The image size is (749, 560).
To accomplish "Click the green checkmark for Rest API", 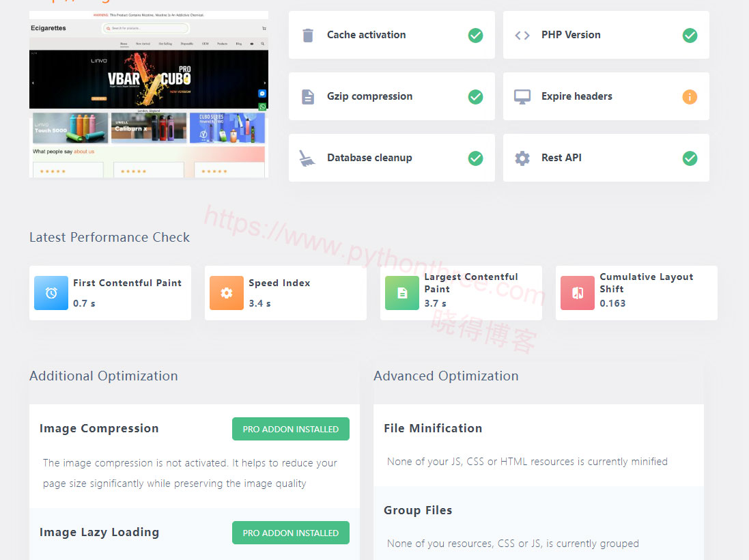I will (690, 158).
